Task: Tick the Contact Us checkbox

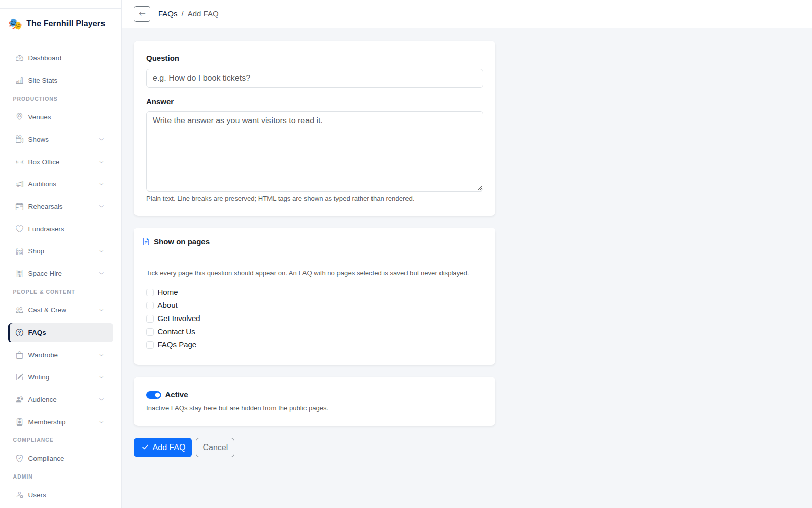Action: (150, 332)
